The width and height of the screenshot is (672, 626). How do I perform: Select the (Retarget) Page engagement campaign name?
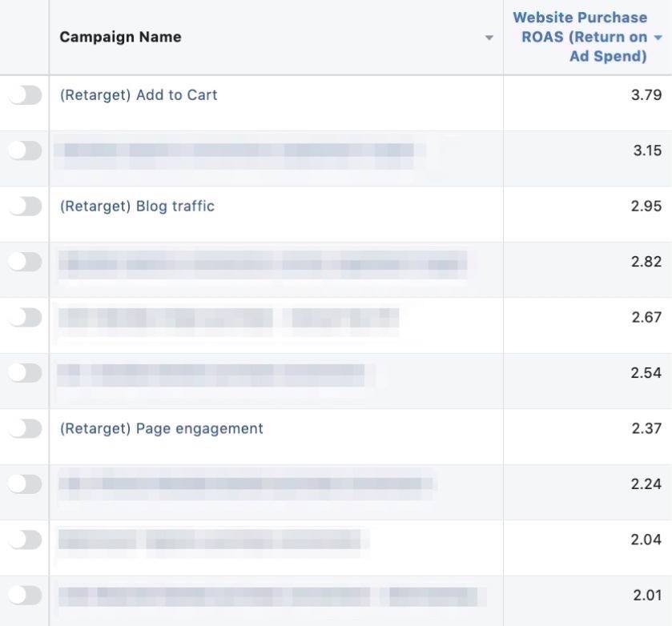[x=161, y=429]
